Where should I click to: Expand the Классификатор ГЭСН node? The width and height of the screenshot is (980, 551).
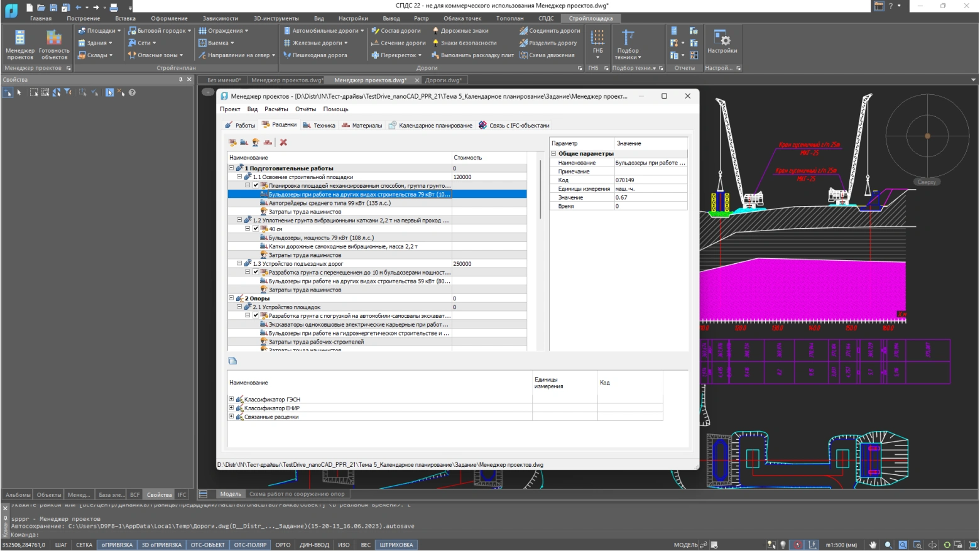231,400
